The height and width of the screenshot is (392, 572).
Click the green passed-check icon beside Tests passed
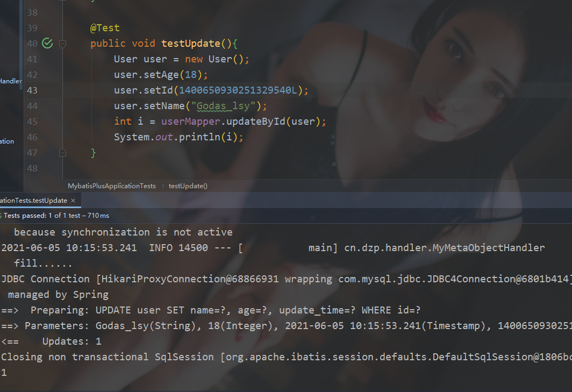(x=1, y=216)
